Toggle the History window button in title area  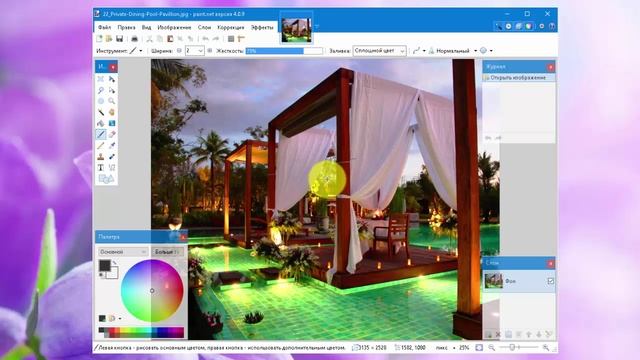[x=509, y=26]
